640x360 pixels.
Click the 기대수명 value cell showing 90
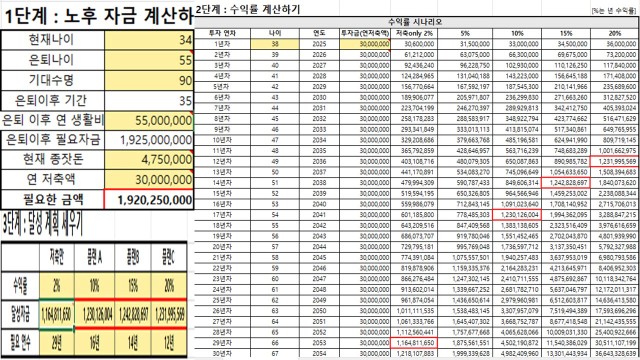pyautogui.click(x=149, y=80)
